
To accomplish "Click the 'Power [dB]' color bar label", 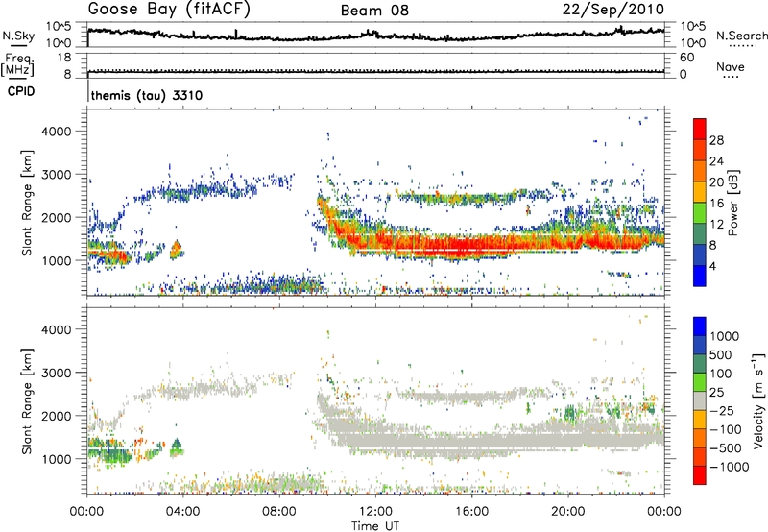I will (732, 203).
